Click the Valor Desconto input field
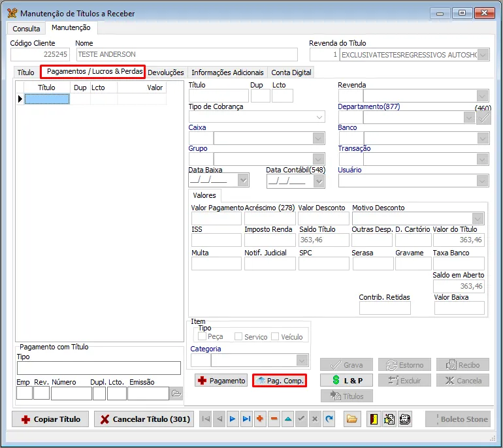Viewport: 503px width, 448px height. (x=323, y=219)
